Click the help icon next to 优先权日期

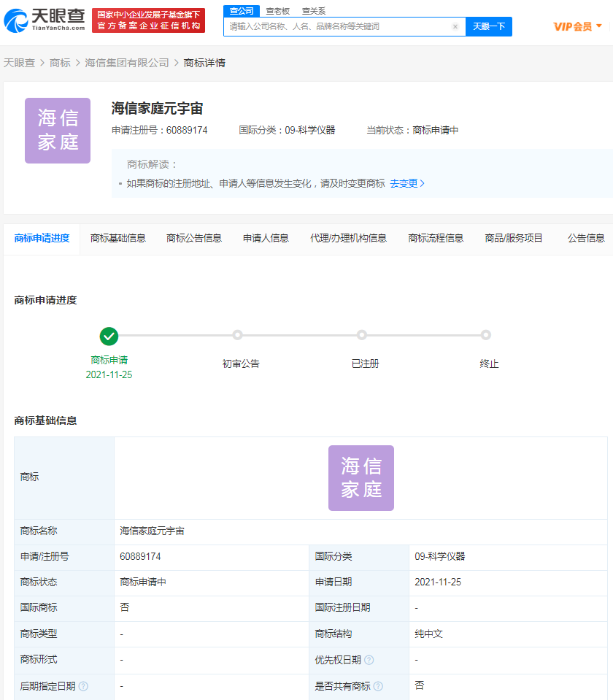[371, 659]
